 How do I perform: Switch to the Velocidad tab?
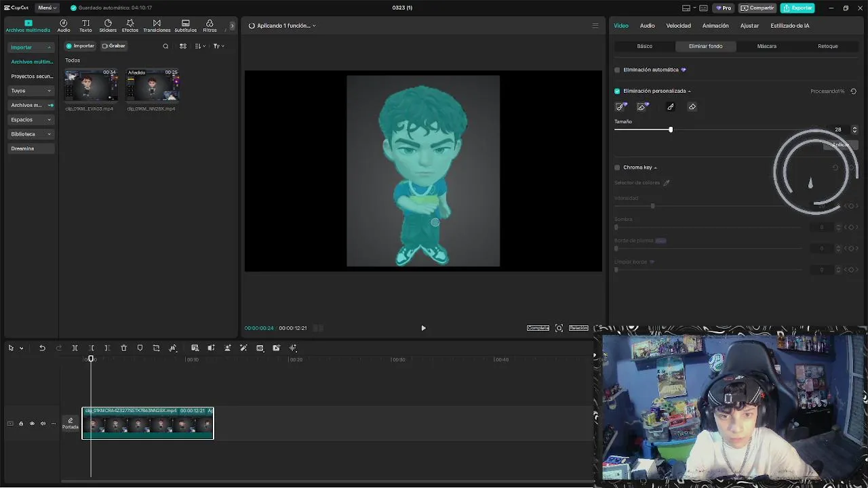678,26
